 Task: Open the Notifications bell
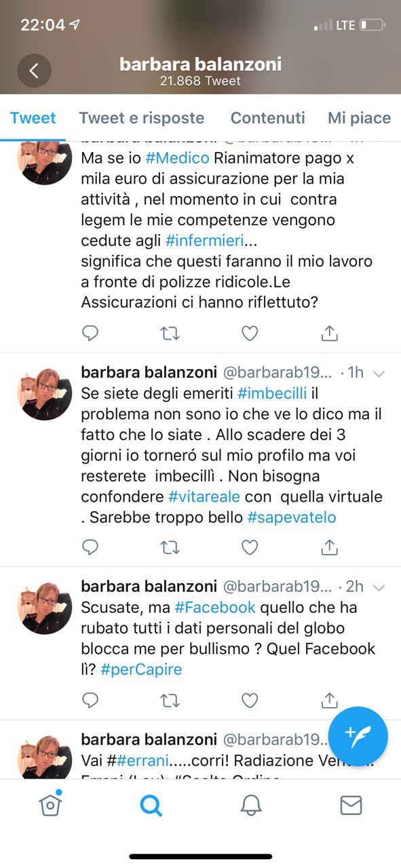pyautogui.click(x=251, y=805)
